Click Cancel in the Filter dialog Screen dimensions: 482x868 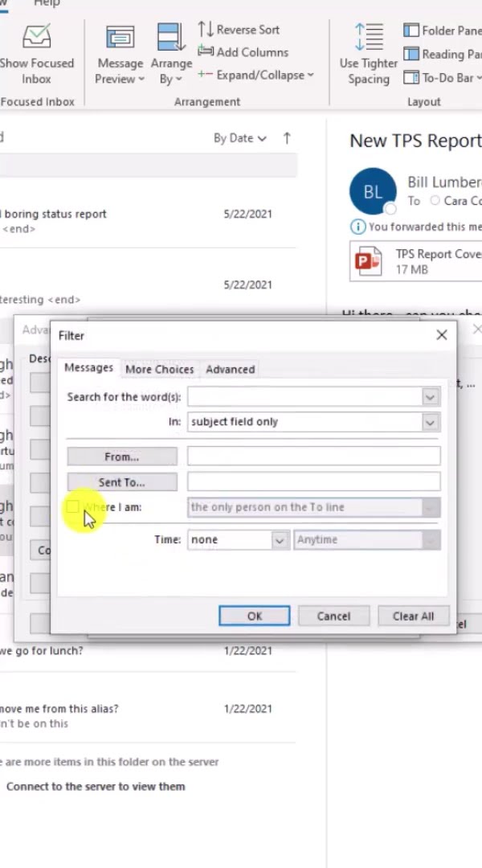pos(333,616)
